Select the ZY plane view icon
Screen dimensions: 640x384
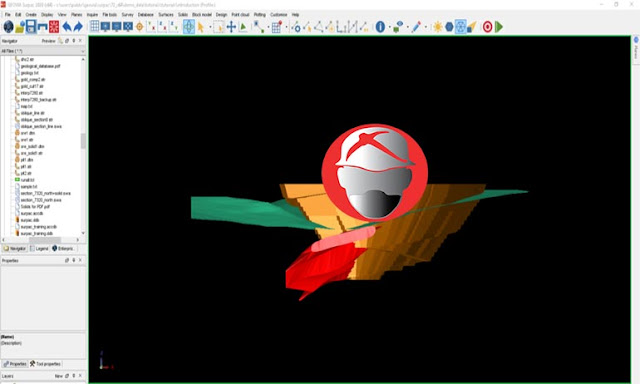tap(174, 27)
